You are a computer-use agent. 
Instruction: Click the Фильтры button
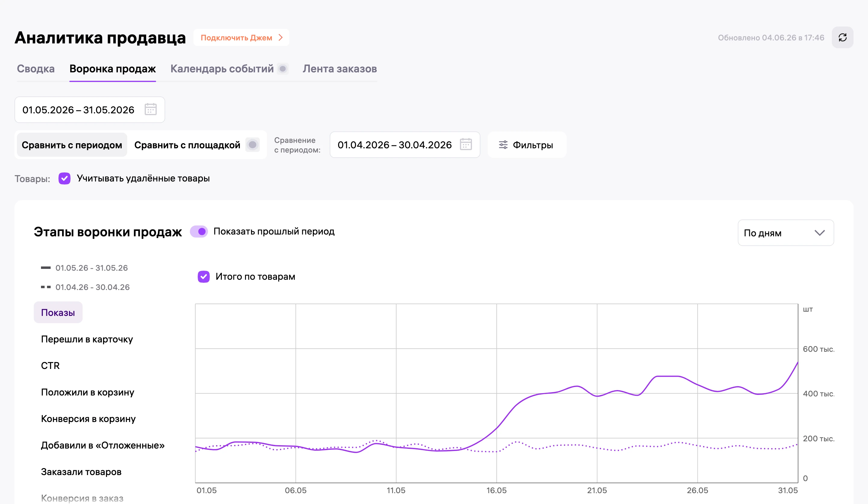pyautogui.click(x=527, y=145)
